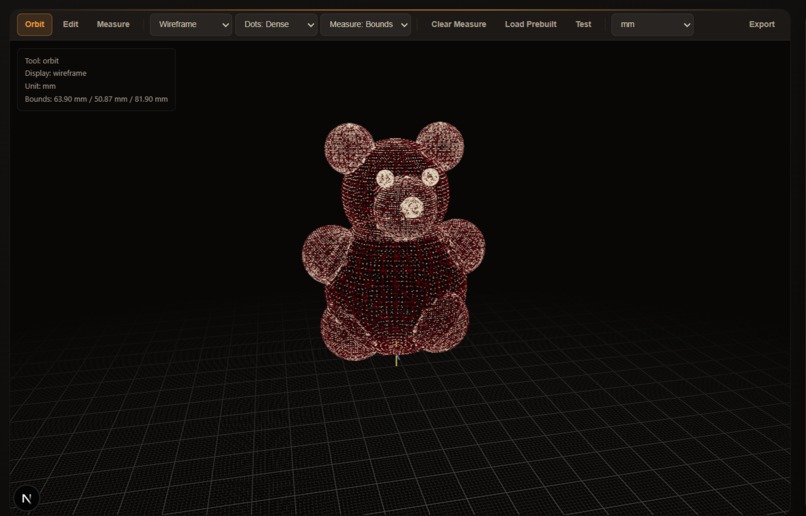
Task: Open the Wireframe display mode dropdown
Action: (191, 25)
